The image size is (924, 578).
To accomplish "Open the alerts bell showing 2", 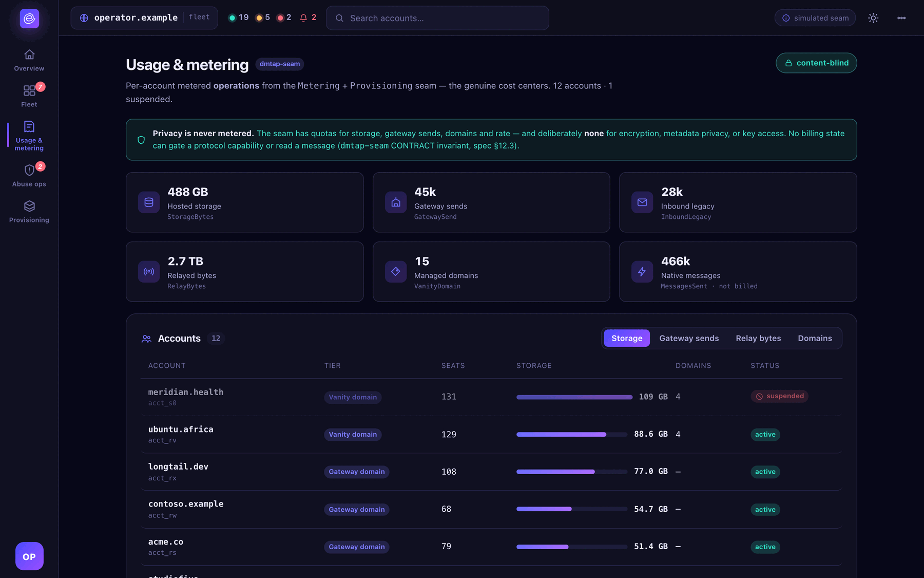I will (308, 17).
